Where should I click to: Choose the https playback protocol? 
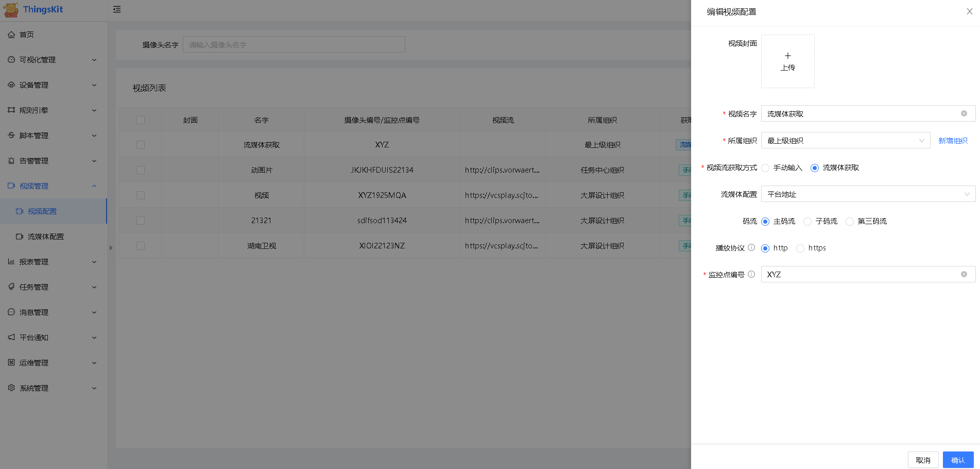tap(800, 248)
